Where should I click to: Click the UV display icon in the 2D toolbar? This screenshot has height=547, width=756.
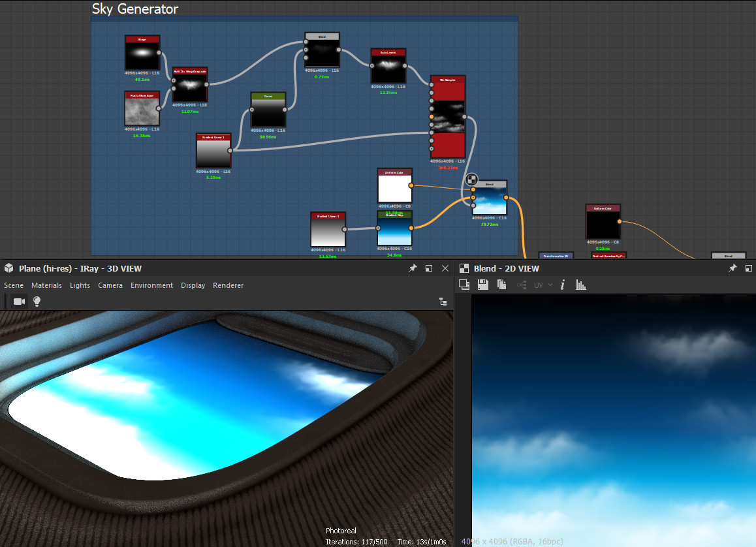539,285
